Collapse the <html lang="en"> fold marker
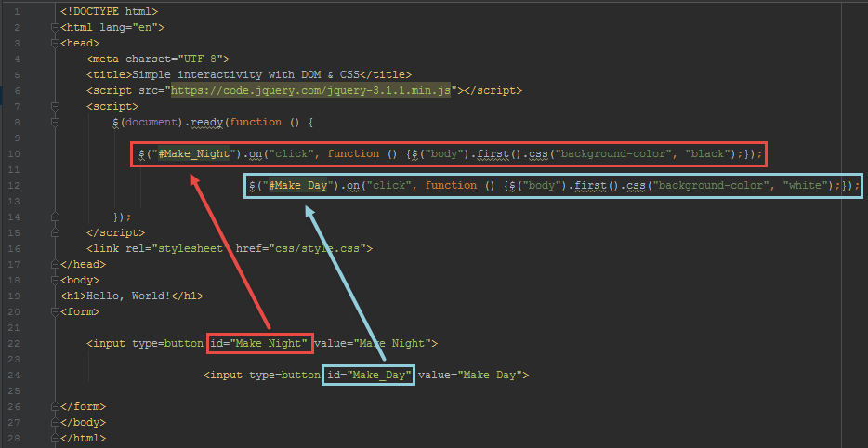This screenshot has width=868, height=448. (54, 27)
